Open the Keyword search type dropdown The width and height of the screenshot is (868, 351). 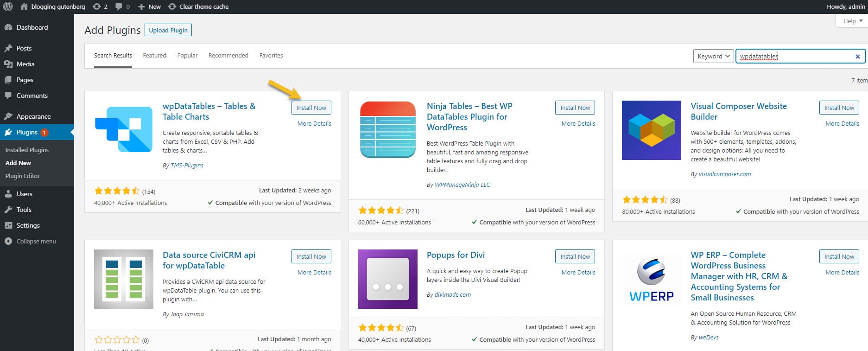coord(713,56)
